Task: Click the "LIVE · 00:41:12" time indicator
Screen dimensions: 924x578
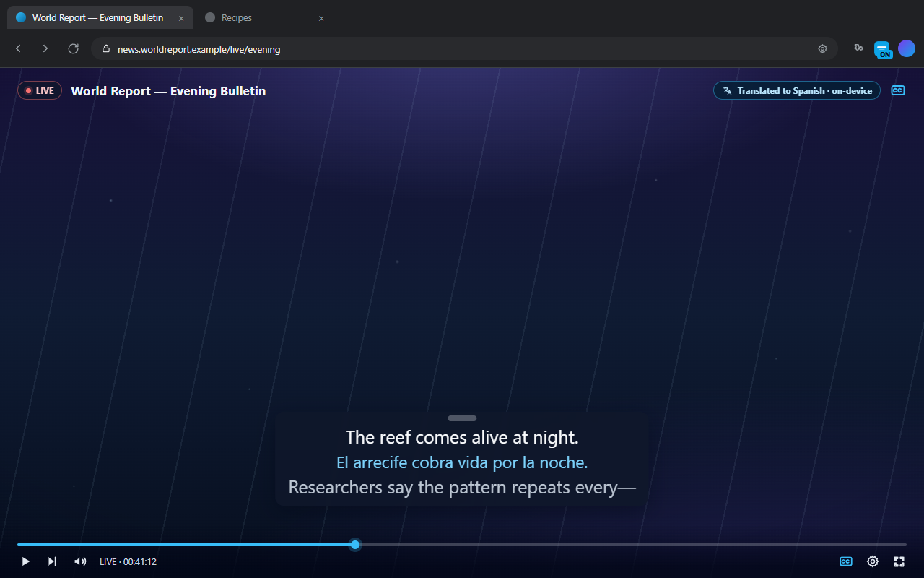Action: click(128, 562)
